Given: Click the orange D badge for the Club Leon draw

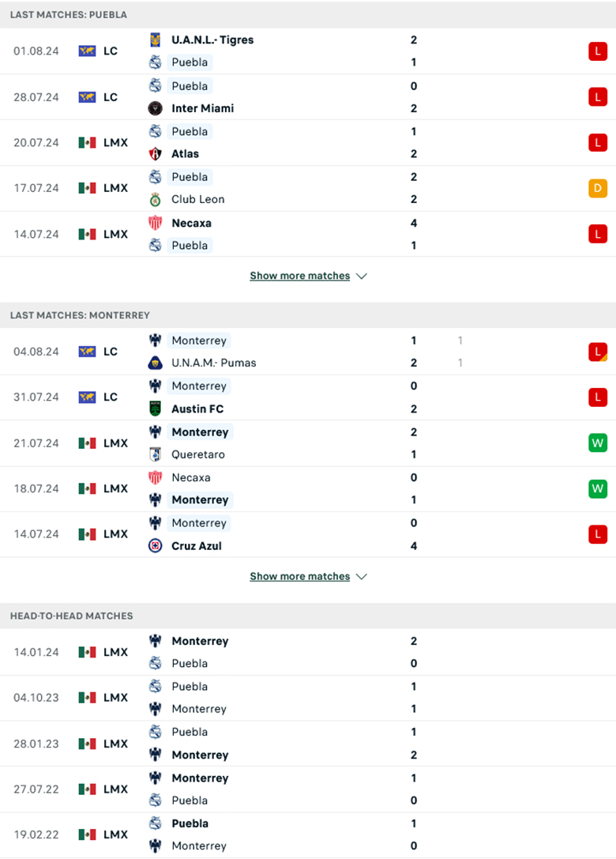Looking at the screenshot, I should pos(598,188).
